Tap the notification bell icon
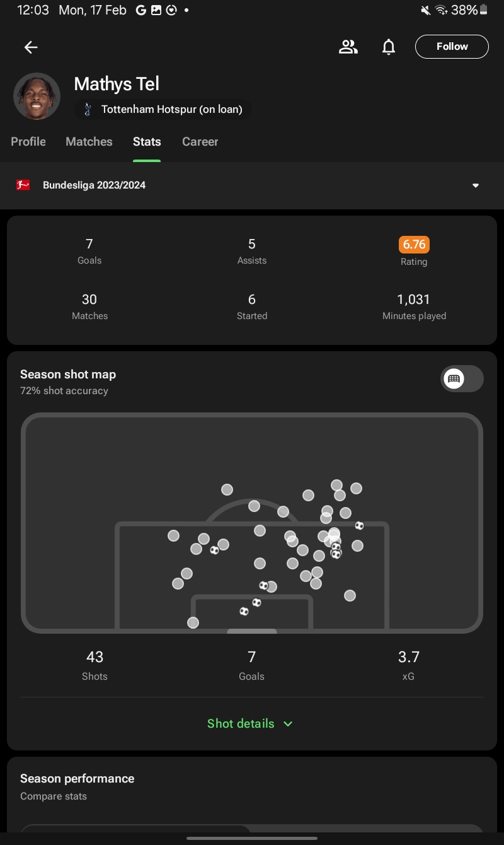 [x=389, y=47]
